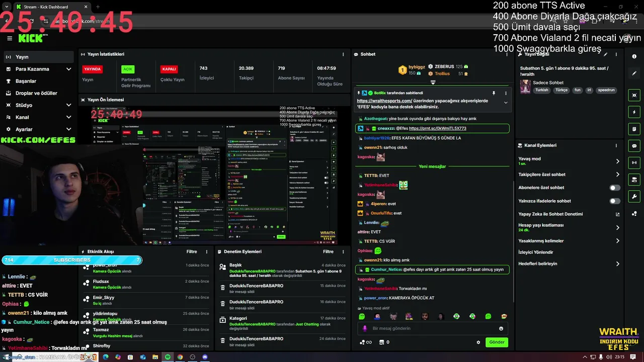Open Etkinlik Akışı panel options menu
Viewport: 644px width, 362px height.
[x=206, y=251]
